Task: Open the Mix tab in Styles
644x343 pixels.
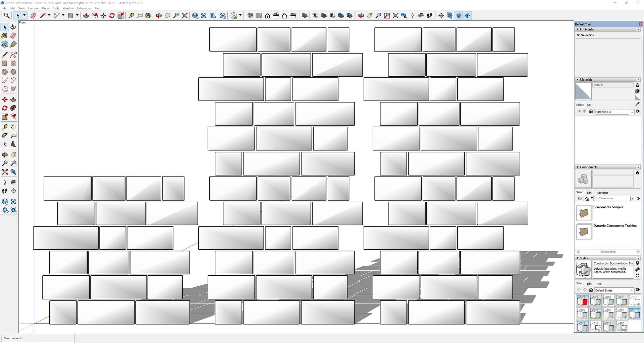Action: [599, 283]
